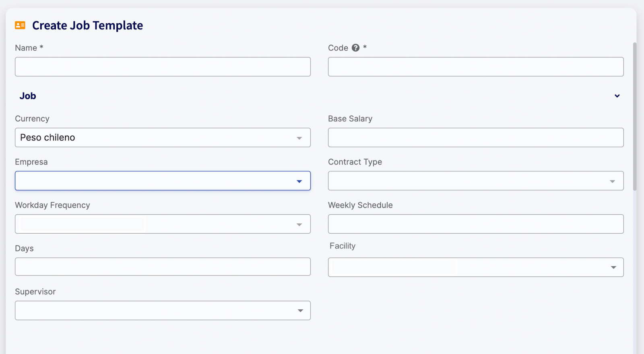This screenshot has width=644, height=354.
Task: Click the orange ID card icon
Action: 20,25
